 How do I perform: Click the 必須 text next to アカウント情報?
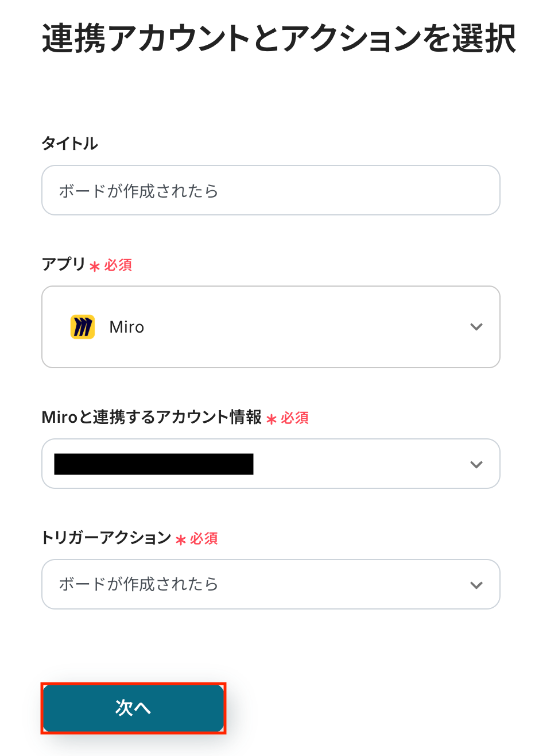tap(294, 418)
